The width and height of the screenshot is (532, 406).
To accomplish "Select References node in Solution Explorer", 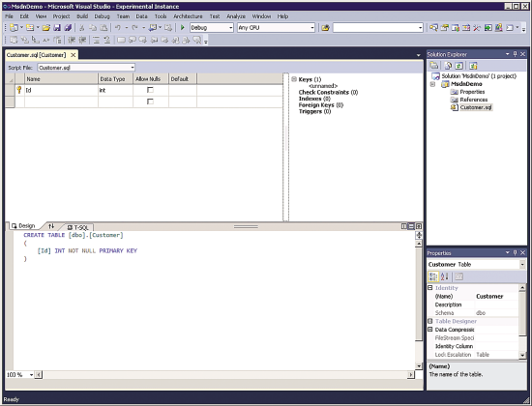I will (474, 100).
